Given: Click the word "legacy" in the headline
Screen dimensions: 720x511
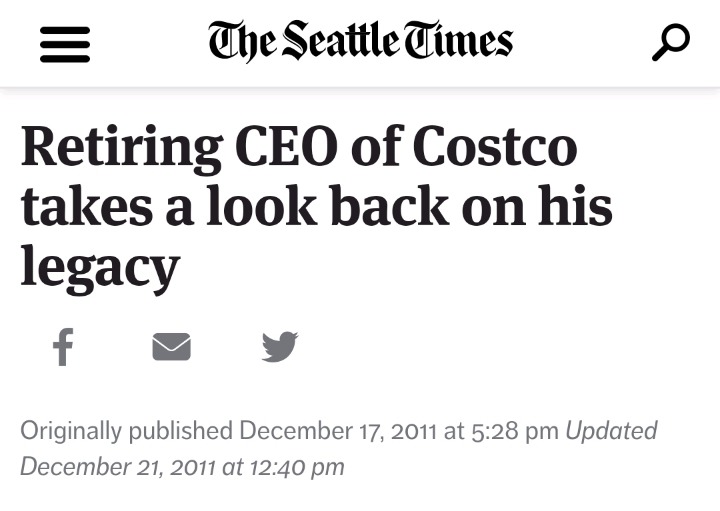Looking at the screenshot, I should [100, 264].
